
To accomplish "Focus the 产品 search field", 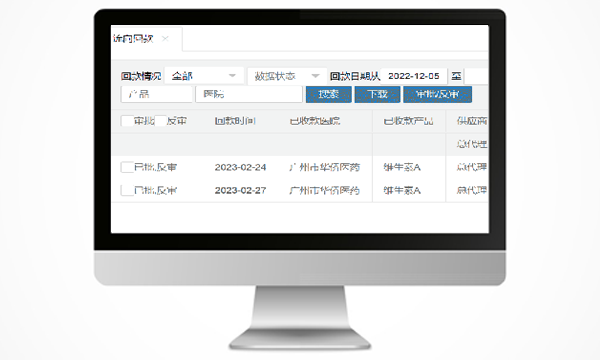I will point(157,94).
